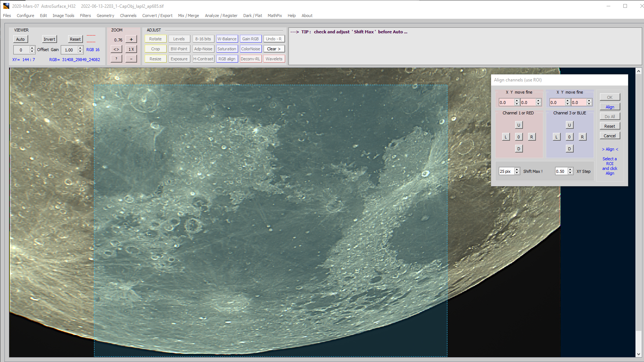Click Reset in the Align channels dialog
This screenshot has width=644, height=362.
610,126
